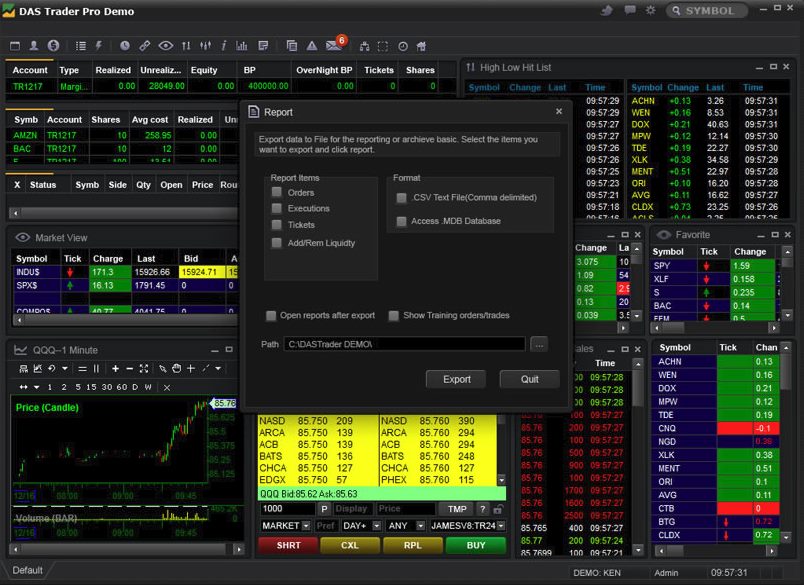The width and height of the screenshot is (804, 585).
Task: Click the share quantity field showing 1000
Action: pos(288,509)
